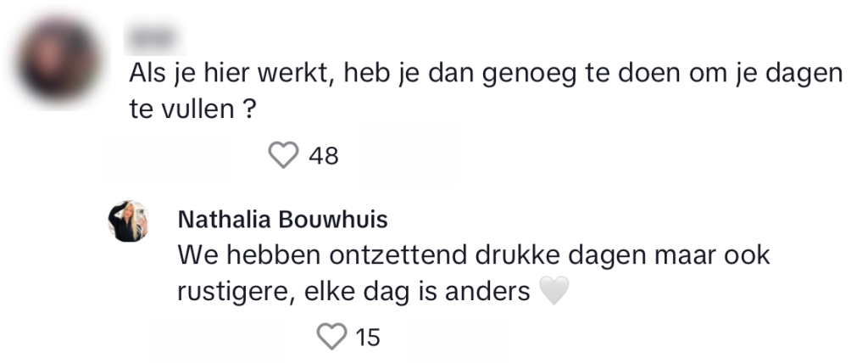Screen dimensions: 868x363
Task: Select the comment text starting "Als je hier werkt"
Action: [483, 75]
